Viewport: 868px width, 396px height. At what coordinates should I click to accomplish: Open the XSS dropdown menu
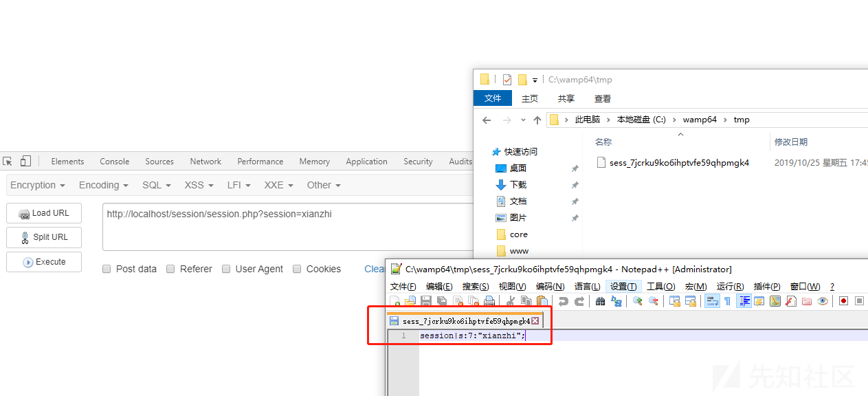tap(199, 185)
